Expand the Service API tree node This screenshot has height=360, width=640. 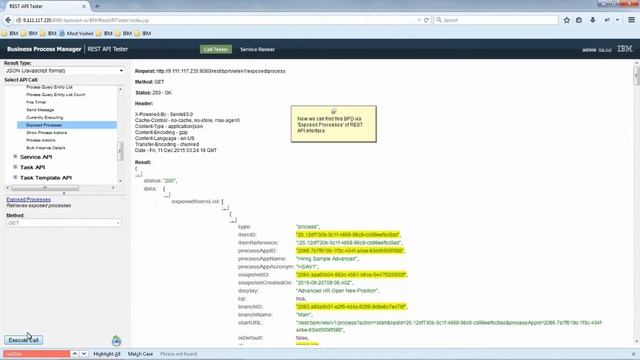coord(15,156)
